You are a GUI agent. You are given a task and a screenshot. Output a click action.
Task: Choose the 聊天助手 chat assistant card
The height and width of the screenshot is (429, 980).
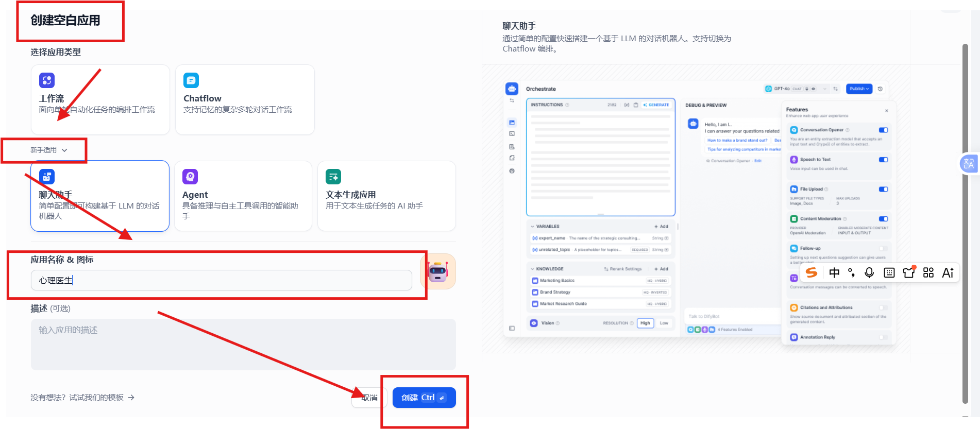tap(100, 196)
